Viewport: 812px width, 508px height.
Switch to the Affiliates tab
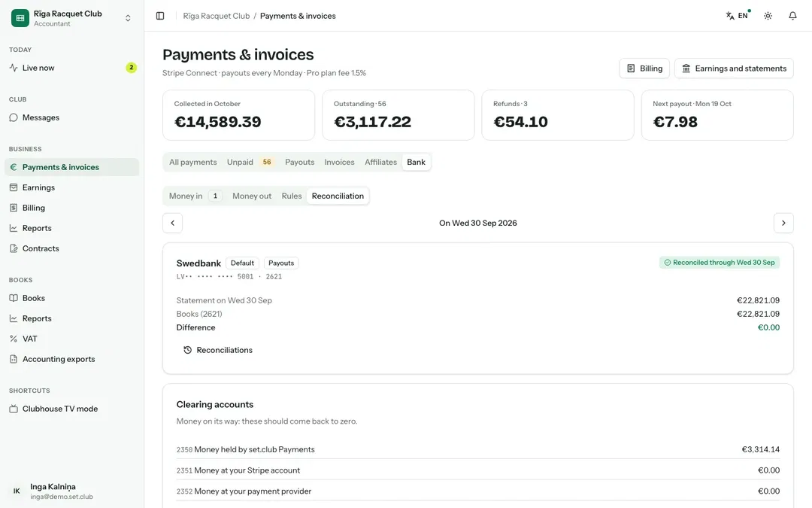pyautogui.click(x=380, y=163)
